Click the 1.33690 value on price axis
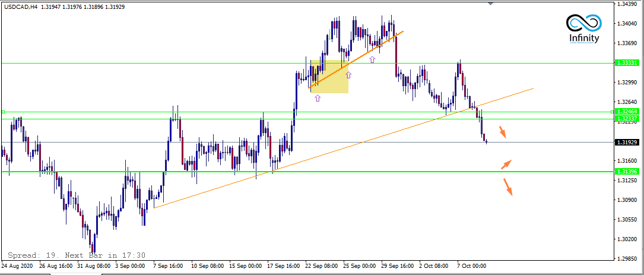 coord(627,43)
